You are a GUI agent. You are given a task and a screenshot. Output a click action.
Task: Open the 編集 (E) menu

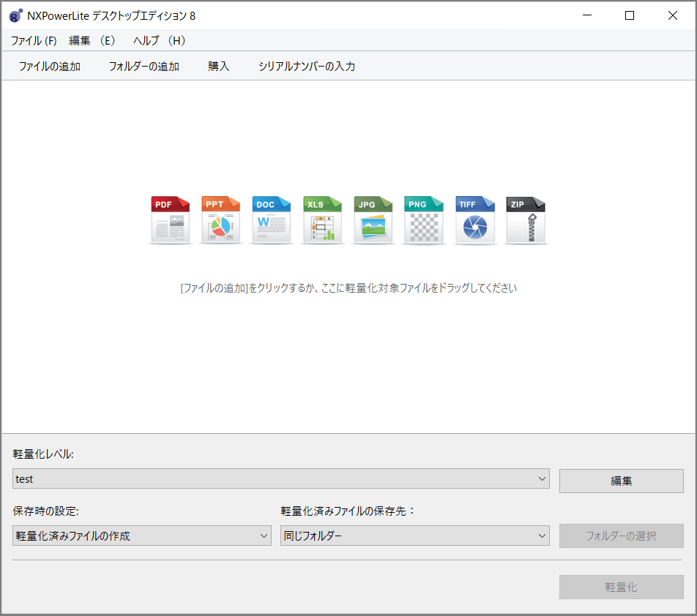(x=92, y=40)
